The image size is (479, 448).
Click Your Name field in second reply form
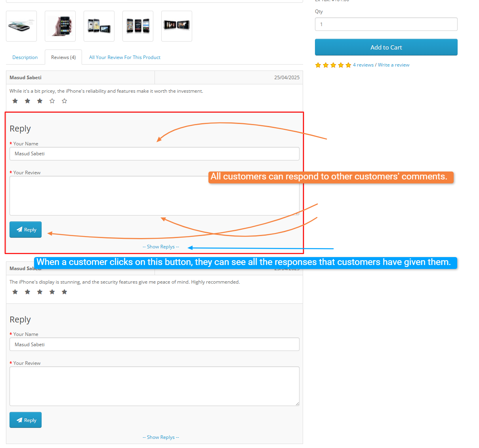tap(155, 344)
